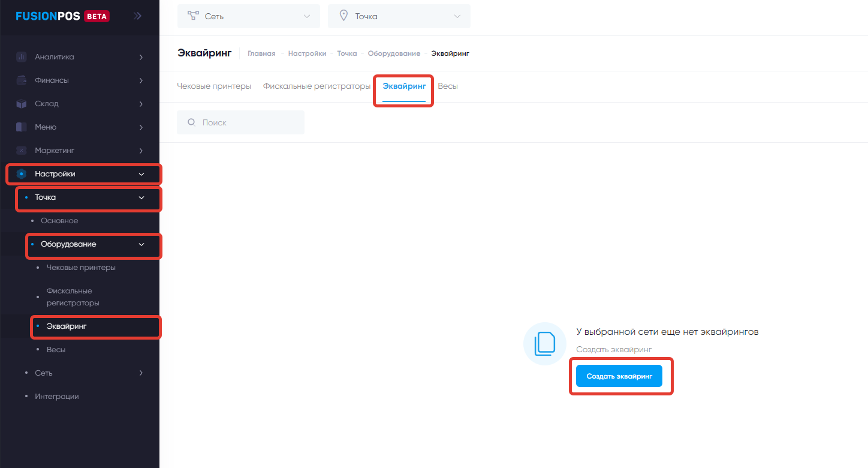
Task: Collapse sidebar using double-arrow icon
Action: tap(137, 16)
